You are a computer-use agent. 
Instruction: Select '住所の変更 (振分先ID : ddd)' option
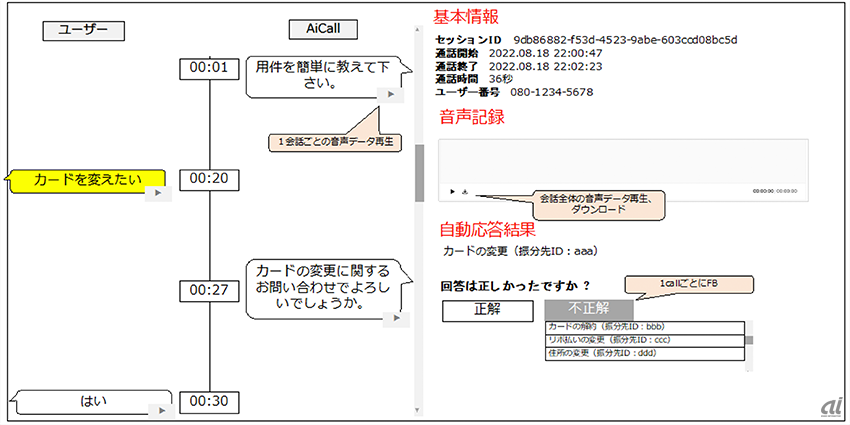tap(645, 354)
